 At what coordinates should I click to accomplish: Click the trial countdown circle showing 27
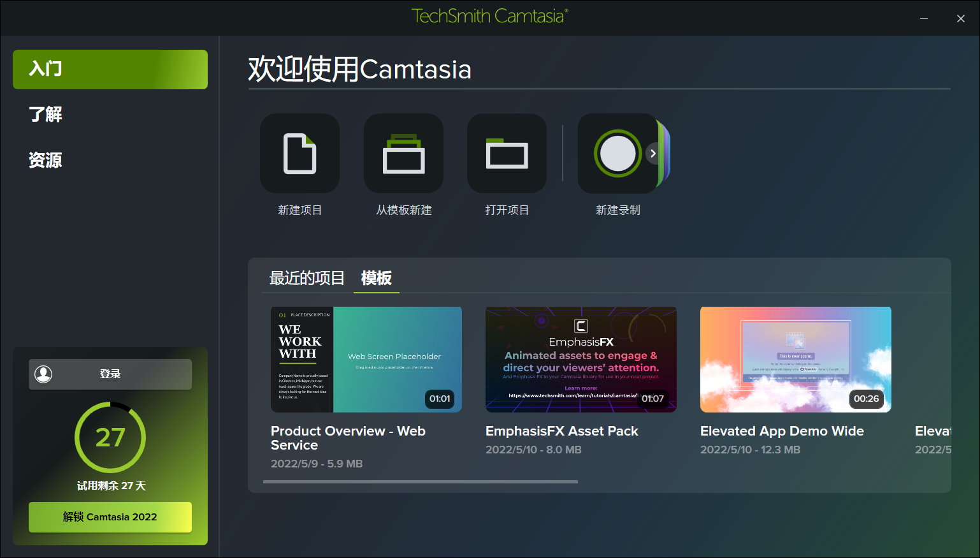(110, 437)
